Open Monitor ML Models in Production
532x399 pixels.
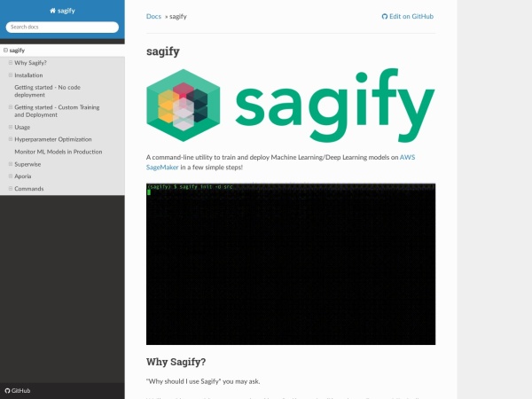(x=59, y=152)
